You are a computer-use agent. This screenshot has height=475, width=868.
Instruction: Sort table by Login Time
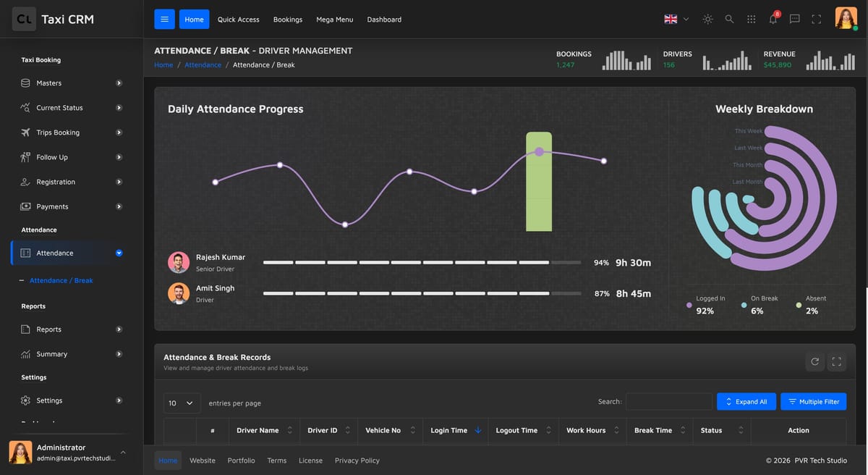(456, 430)
